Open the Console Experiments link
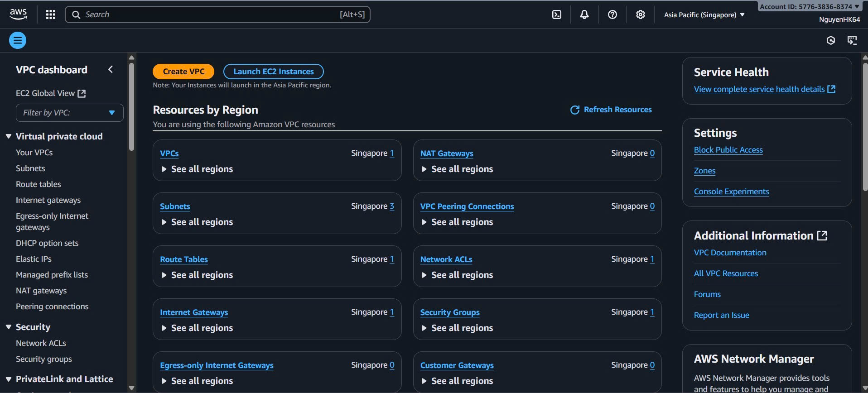The height and width of the screenshot is (393, 868). [732, 192]
